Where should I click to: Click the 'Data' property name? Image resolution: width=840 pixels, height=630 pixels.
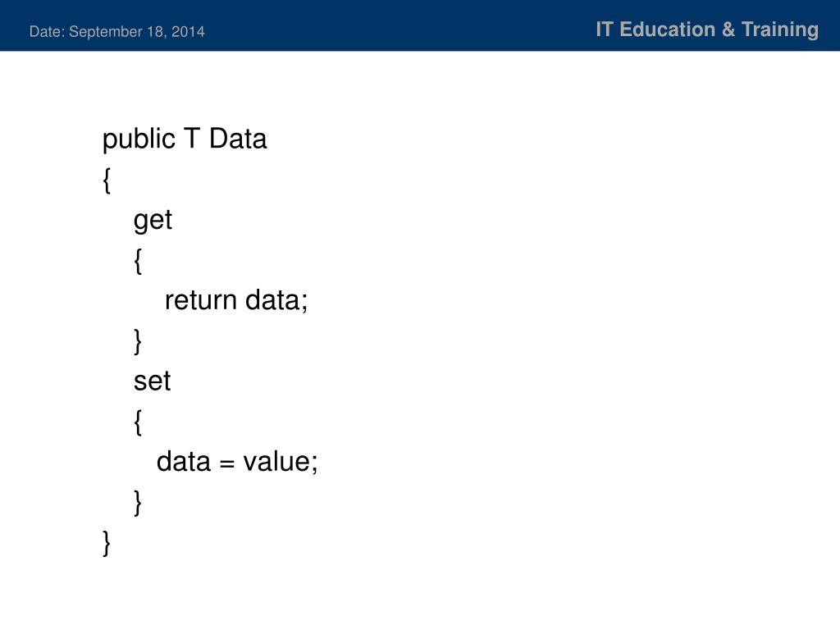tap(238, 139)
